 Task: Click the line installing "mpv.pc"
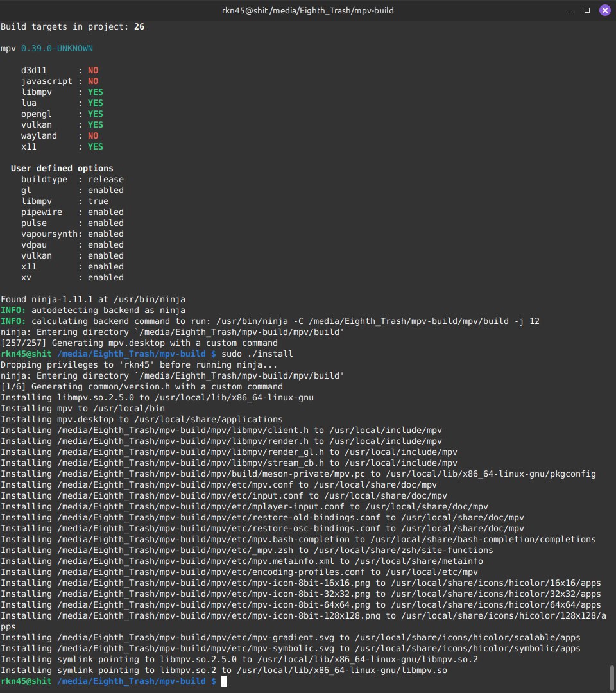click(x=298, y=474)
